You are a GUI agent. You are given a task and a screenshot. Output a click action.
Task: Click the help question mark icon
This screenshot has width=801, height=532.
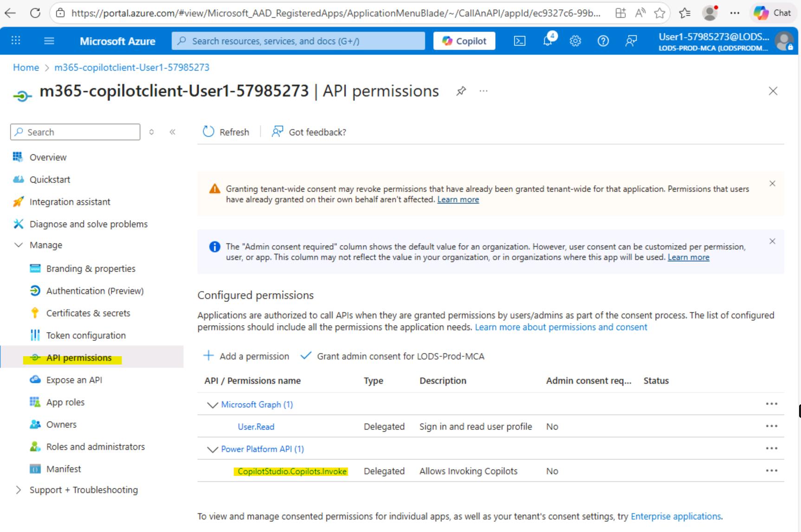603,41
